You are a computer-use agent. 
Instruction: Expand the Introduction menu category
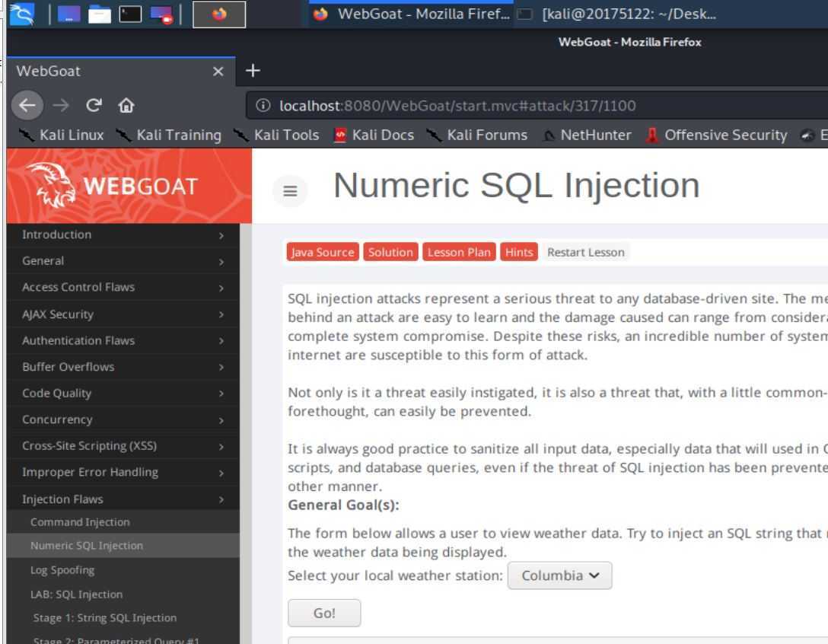coord(123,235)
